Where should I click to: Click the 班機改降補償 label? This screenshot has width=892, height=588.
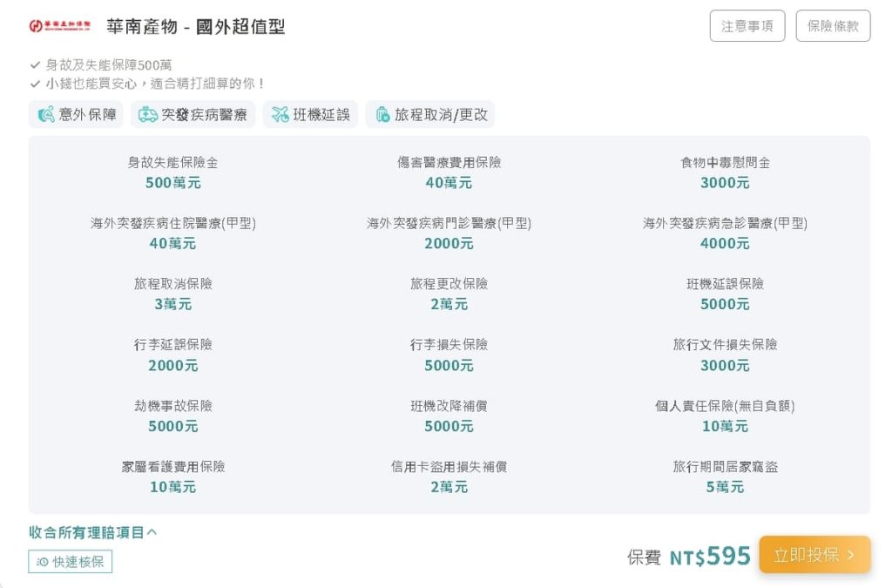(x=449, y=406)
